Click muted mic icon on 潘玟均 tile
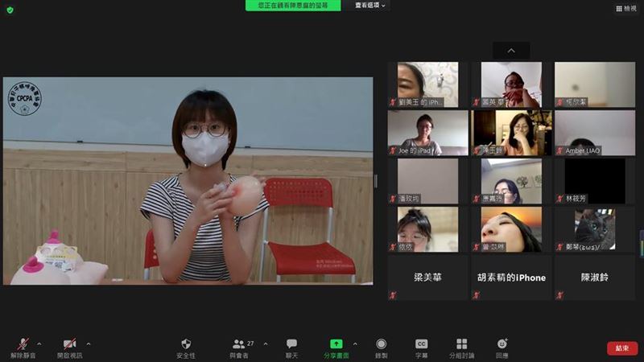 393,199
